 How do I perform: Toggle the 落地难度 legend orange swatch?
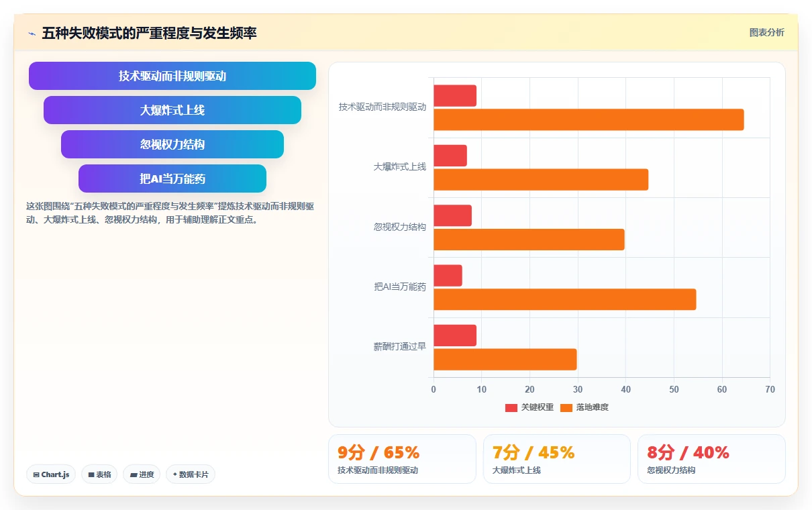[566, 407]
